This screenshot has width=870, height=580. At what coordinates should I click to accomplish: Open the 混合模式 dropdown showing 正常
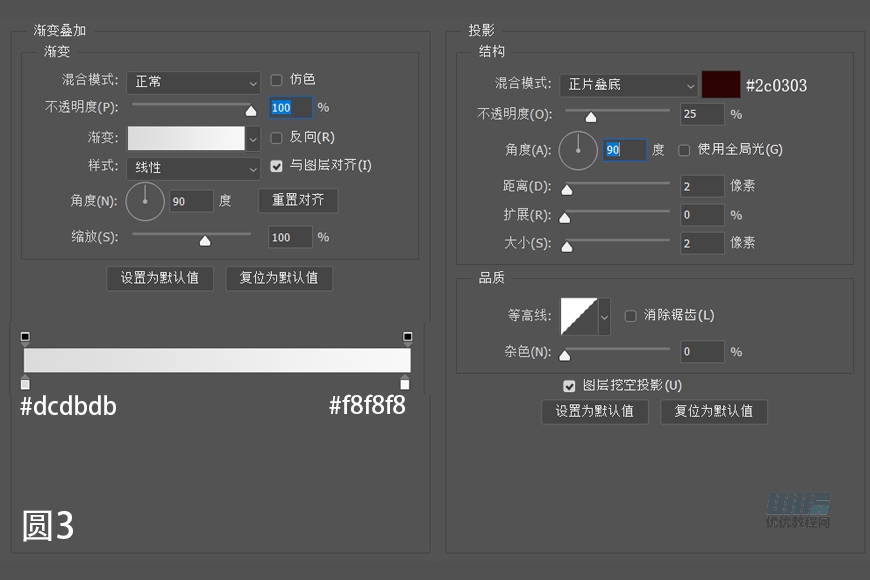[193, 83]
